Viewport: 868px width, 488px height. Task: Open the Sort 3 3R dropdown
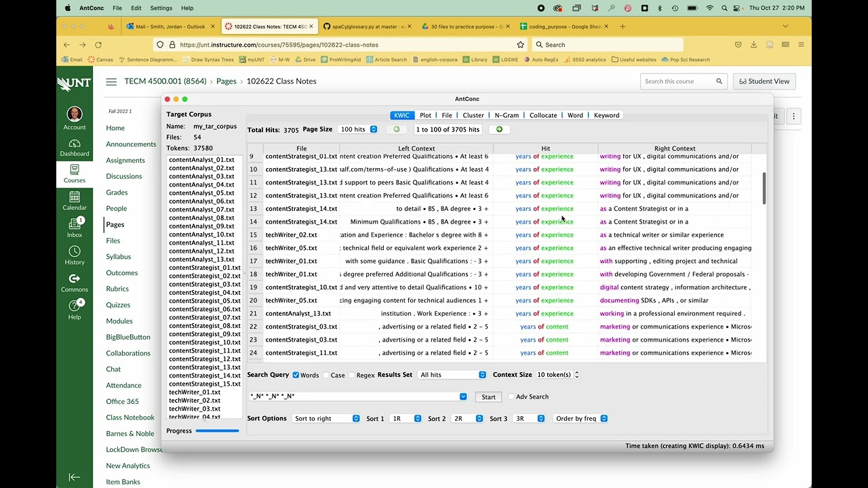point(528,419)
